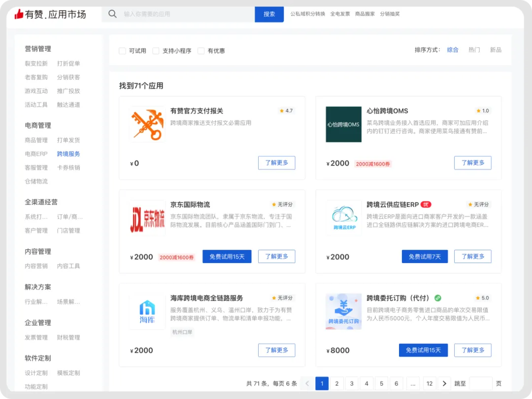The height and width of the screenshot is (399, 532).
Task: Click the 5.0 star rating
Action: pos(482,298)
